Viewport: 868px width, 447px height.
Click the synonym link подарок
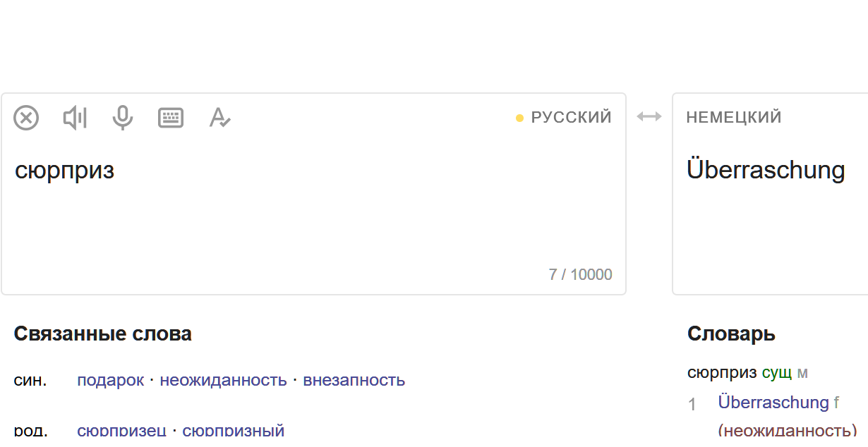tap(110, 381)
